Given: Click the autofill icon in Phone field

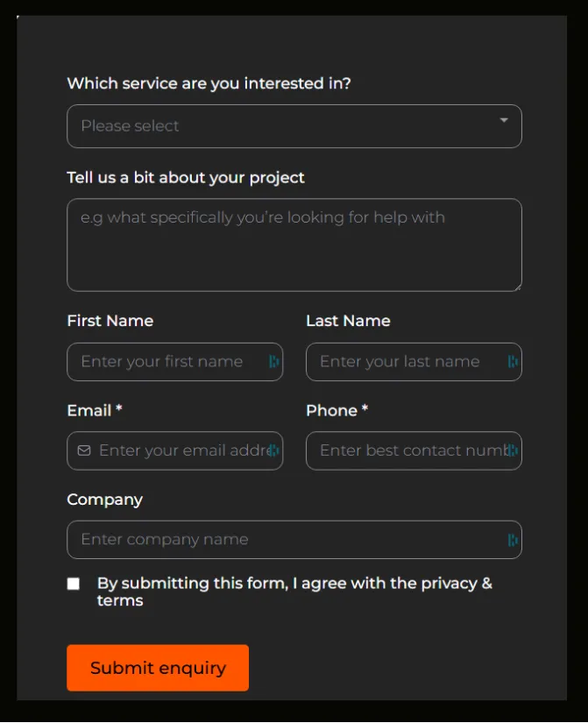Looking at the screenshot, I should [513, 450].
